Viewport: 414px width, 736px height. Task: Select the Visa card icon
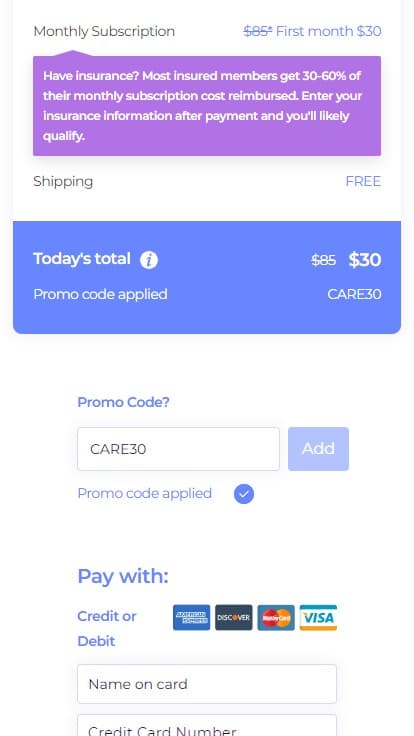pos(318,617)
